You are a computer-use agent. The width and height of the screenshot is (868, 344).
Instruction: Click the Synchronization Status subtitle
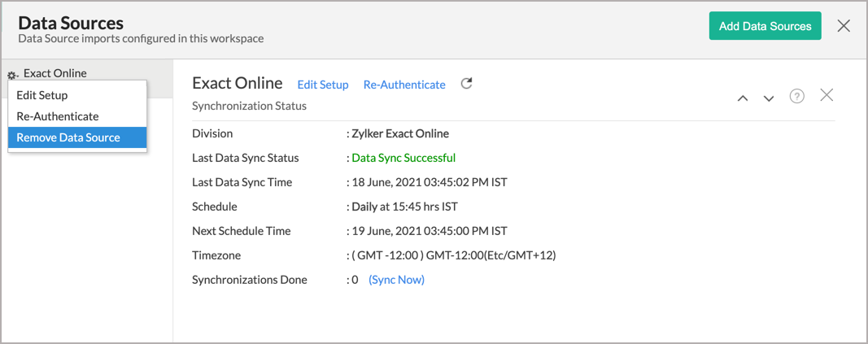click(x=249, y=106)
